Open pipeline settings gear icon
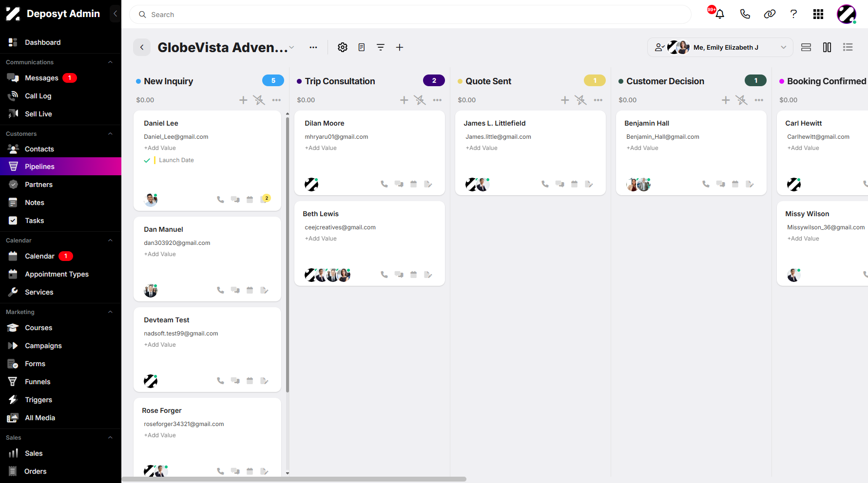Viewport: 868px width, 483px height. click(x=343, y=47)
